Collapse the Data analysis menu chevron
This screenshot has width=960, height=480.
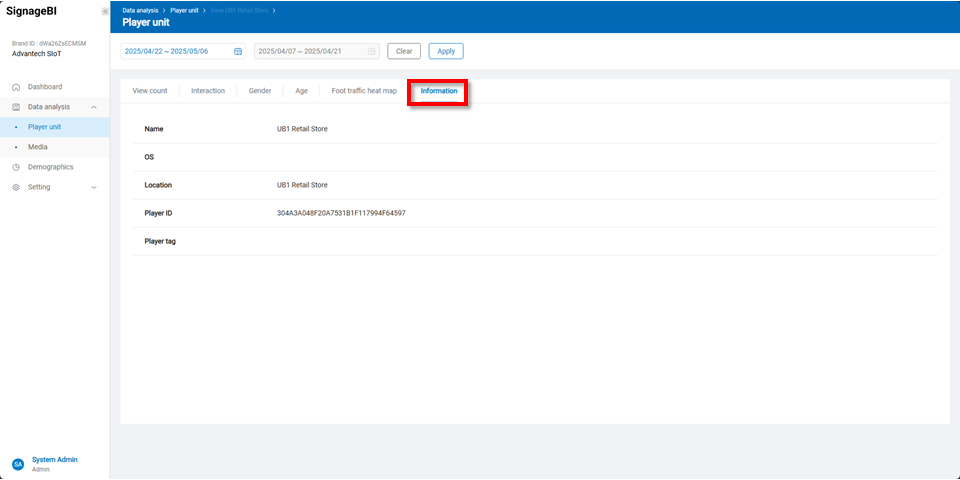click(x=93, y=107)
